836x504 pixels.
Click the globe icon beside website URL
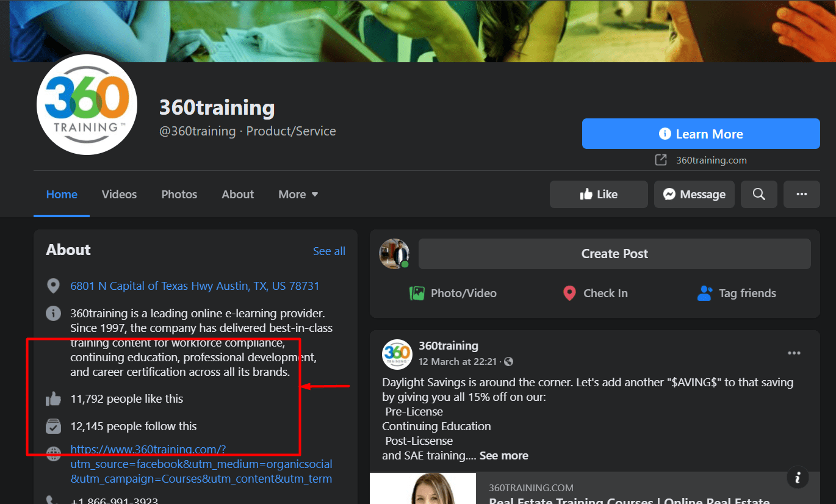point(54,454)
